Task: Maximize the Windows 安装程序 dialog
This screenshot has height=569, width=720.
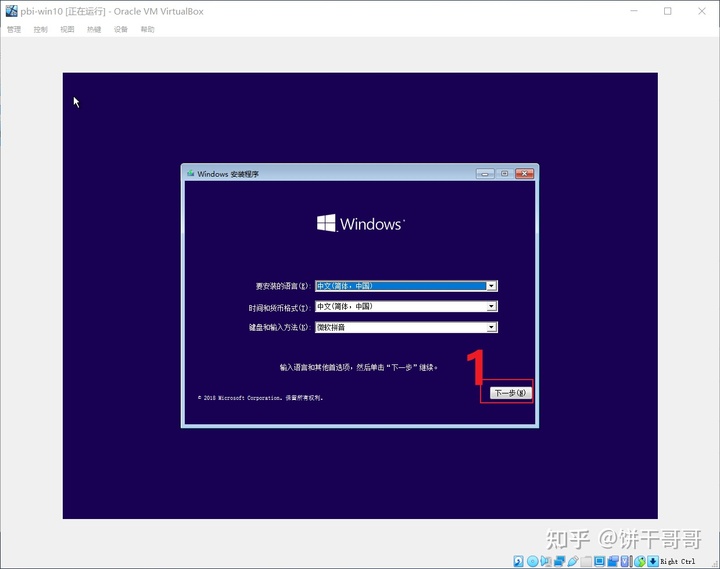Action: [x=505, y=174]
